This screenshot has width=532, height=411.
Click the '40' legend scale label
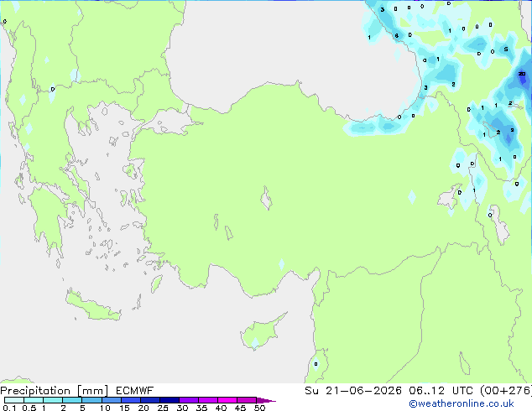click(x=221, y=408)
